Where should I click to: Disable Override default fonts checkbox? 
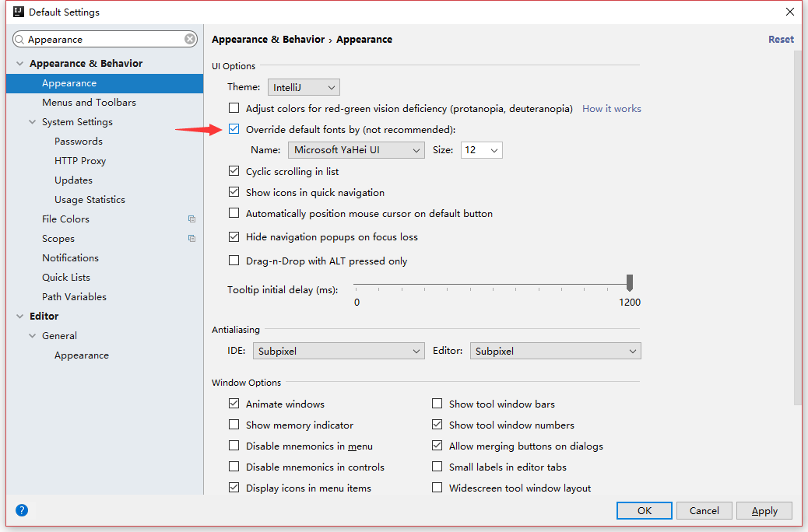click(x=234, y=129)
